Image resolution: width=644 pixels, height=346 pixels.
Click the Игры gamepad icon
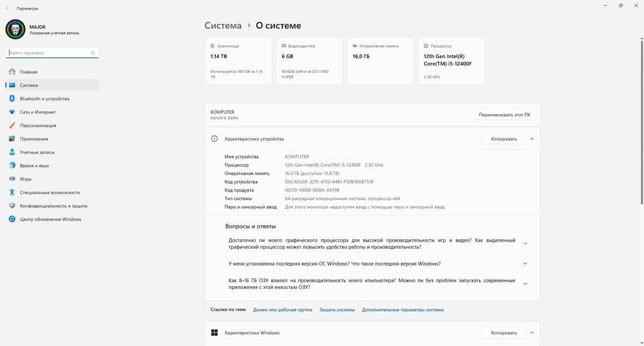pos(12,179)
